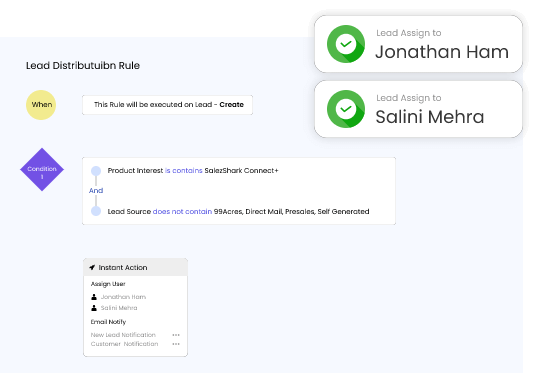This screenshot has width=538, height=373.
Task: Open the Instant Action header
Action: (136, 267)
